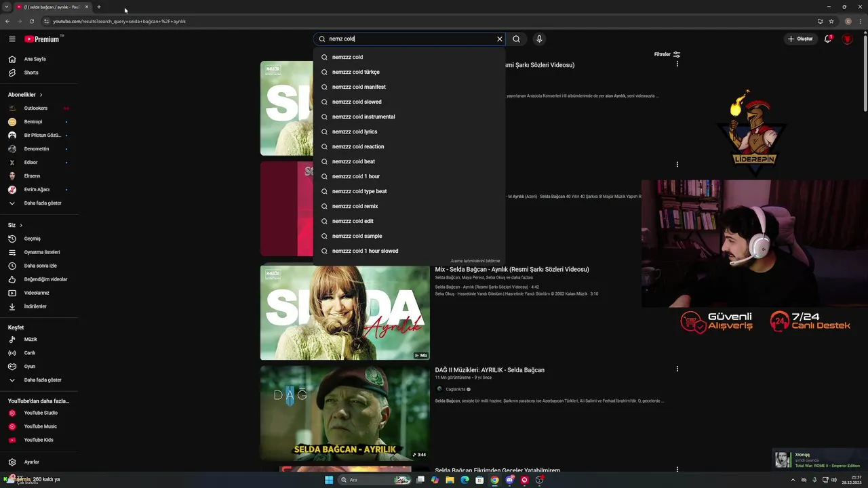Focus the YouTube search input field
The image size is (868, 488).
[410, 39]
